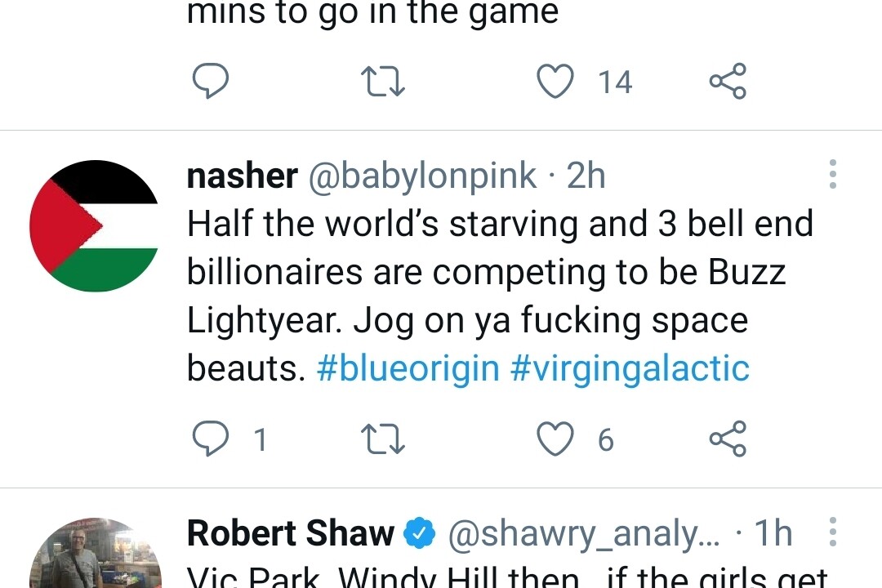882x588 pixels.
Task: Like nasher's tweet with 6 likes
Action: tap(555, 439)
